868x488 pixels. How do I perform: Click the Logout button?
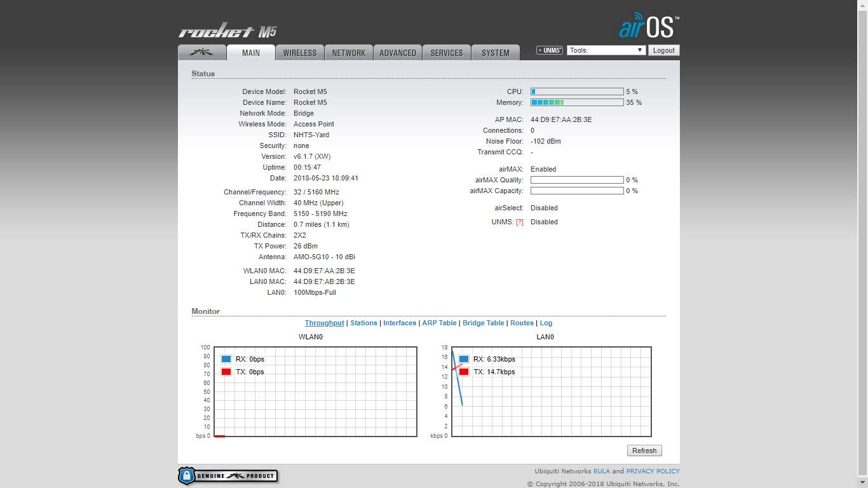pyautogui.click(x=664, y=50)
